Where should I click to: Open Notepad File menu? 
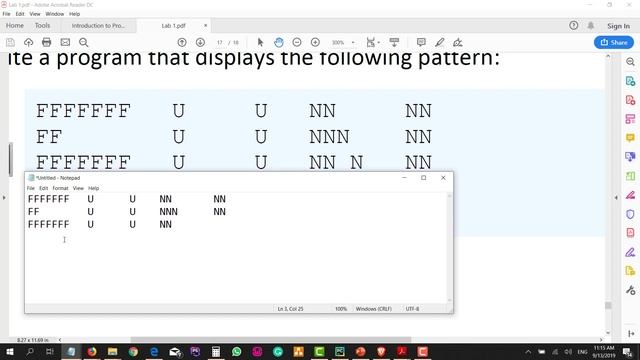(x=31, y=188)
